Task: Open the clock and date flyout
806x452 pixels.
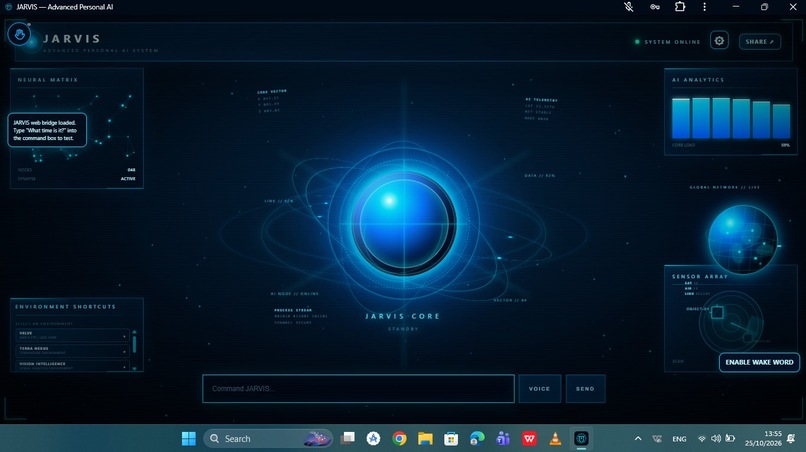Action: 763,438
